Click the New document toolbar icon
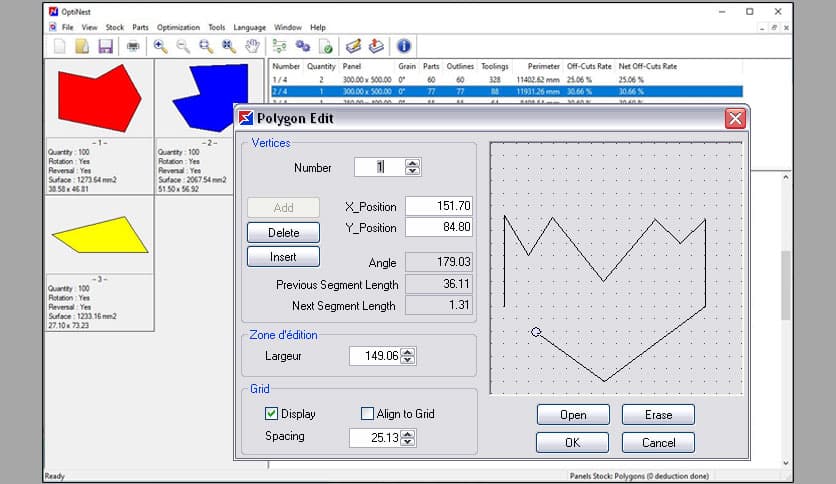The image size is (836, 484). click(x=59, y=46)
